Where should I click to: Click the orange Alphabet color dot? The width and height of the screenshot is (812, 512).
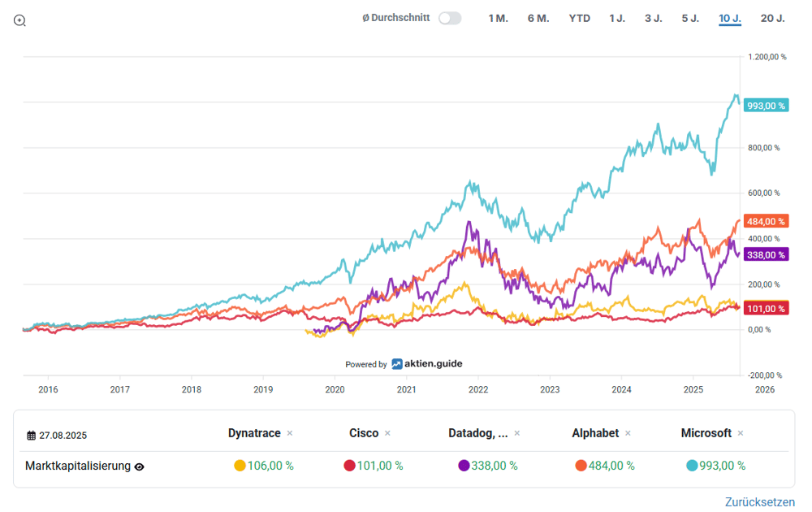point(581,466)
